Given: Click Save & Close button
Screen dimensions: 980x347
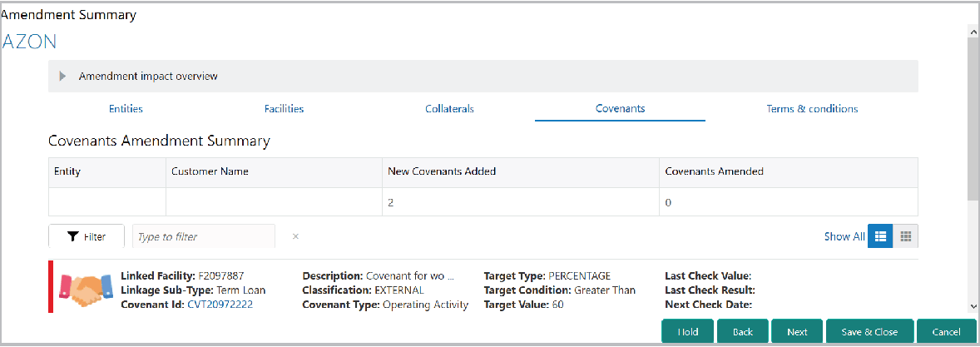Looking at the screenshot, I should [x=869, y=332].
